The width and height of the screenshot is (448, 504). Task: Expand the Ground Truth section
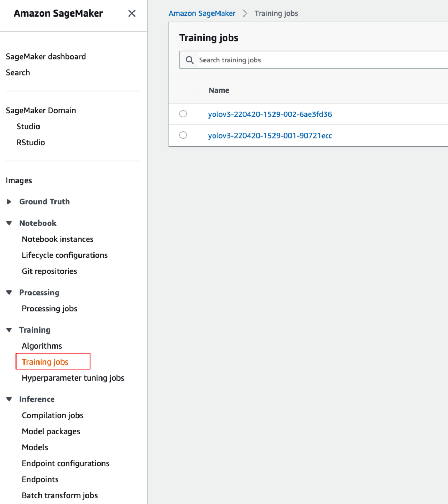pos(9,202)
